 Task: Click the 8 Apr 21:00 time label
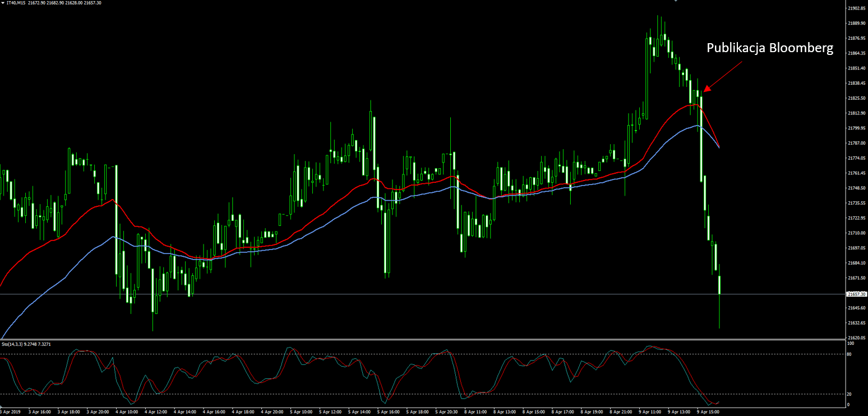pos(621,412)
